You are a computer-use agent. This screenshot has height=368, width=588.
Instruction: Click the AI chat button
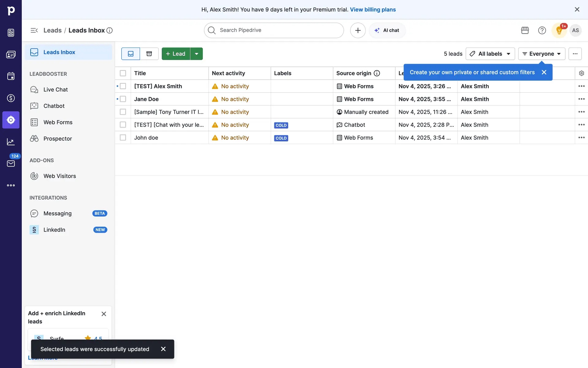point(387,30)
